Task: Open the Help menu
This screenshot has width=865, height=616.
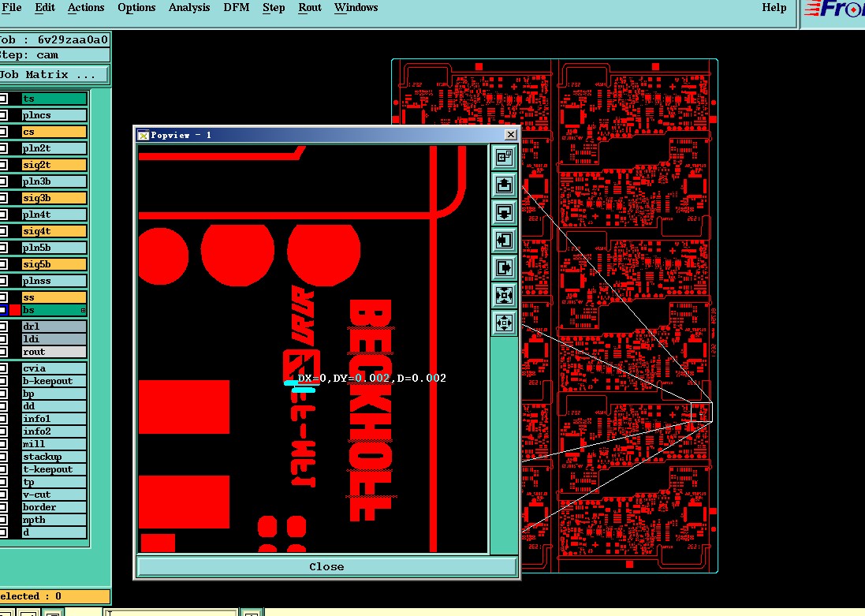Action: click(774, 8)
